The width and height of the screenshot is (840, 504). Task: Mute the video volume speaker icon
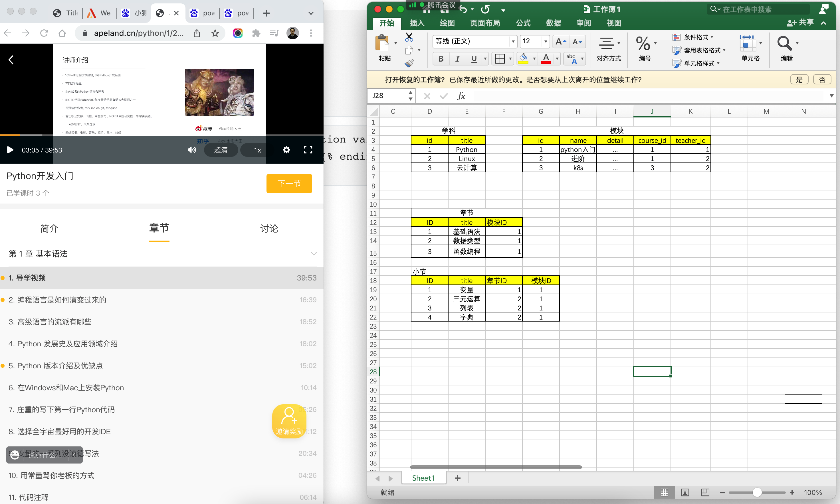[x=192, y=150]
